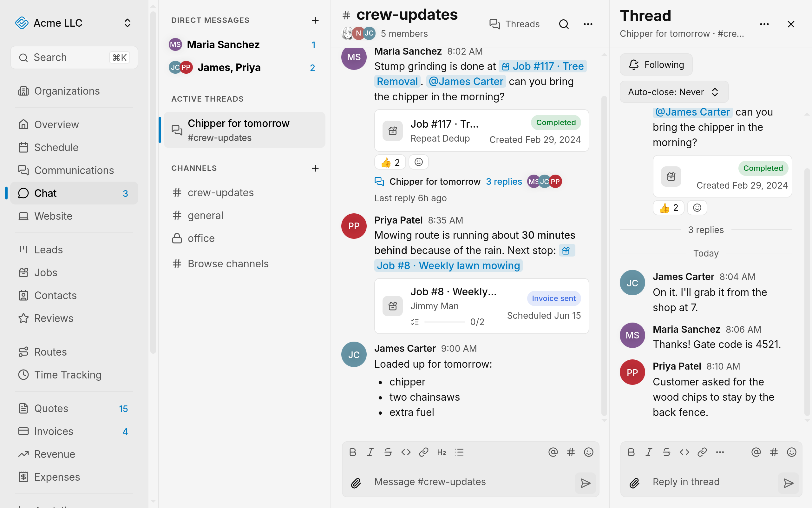The height and width of the screenshot is (508, 812).
Task: Toggle thumbs up reaction on Maria's channel message
Action: pos(390,162)
